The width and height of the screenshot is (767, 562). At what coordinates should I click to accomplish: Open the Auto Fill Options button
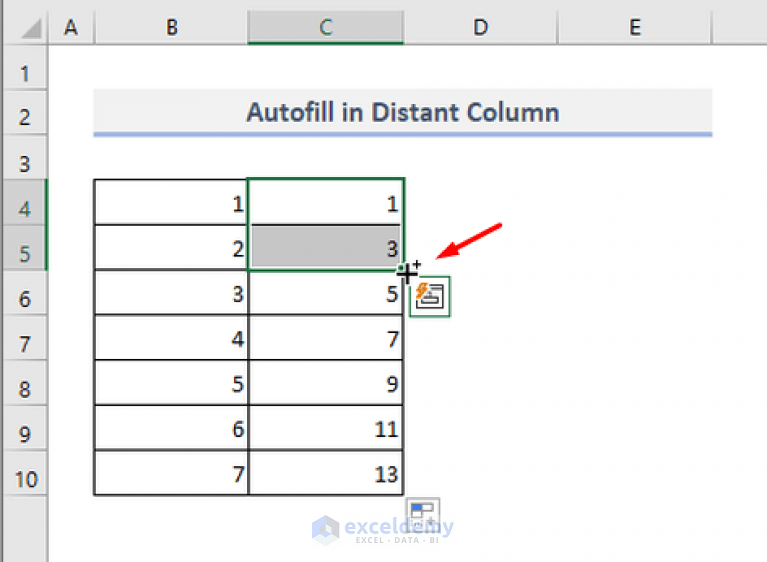(x=423, y=514)
